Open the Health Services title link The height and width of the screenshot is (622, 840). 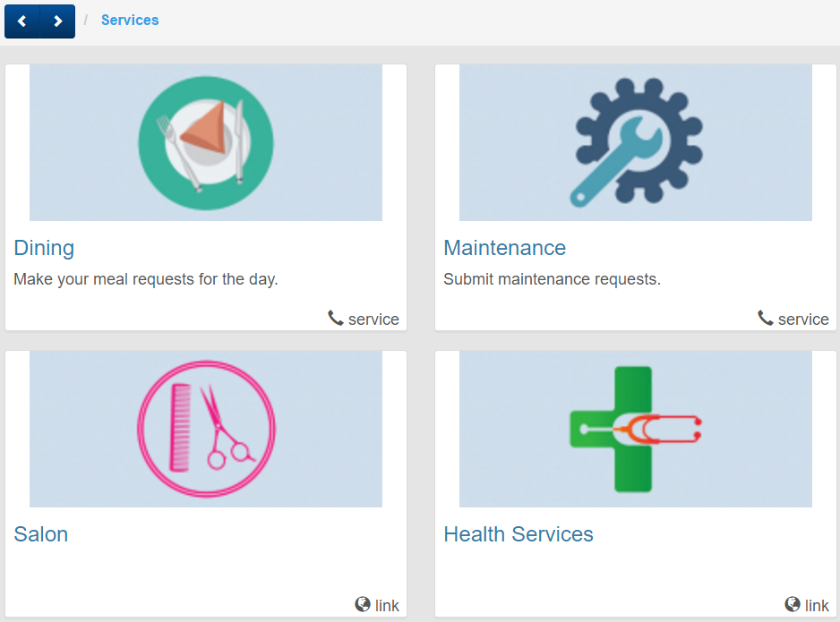(518, 535)
